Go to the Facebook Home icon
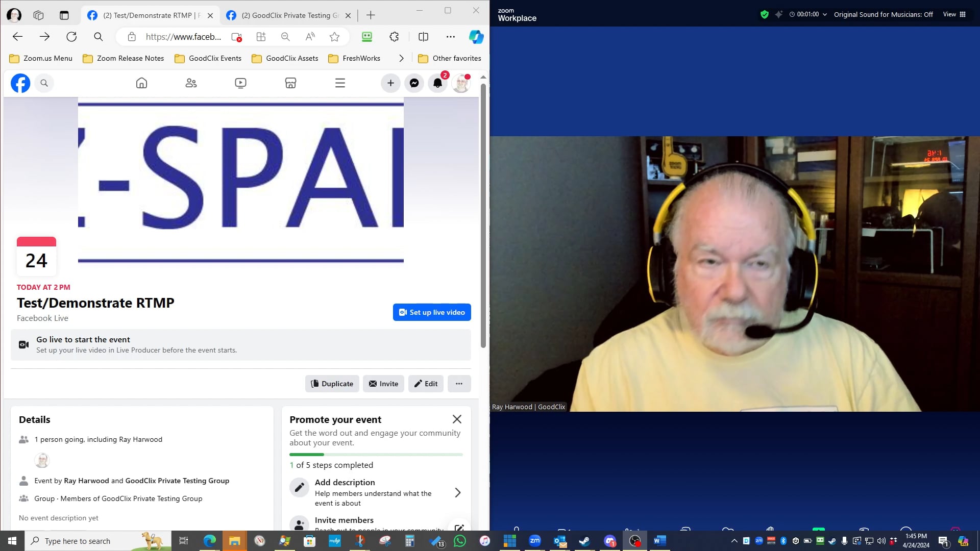The width and height of the screenshot is (980, 551). tap(141, 83)
